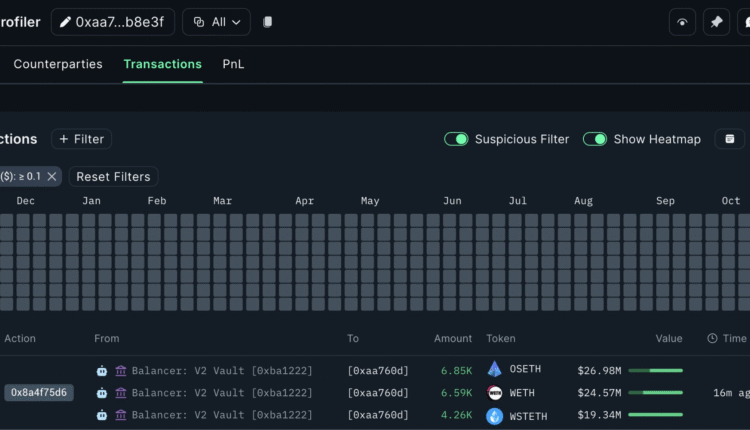Remove the ≥ 0.1 value filter chip
750x430 pixels.
[52, 176]
